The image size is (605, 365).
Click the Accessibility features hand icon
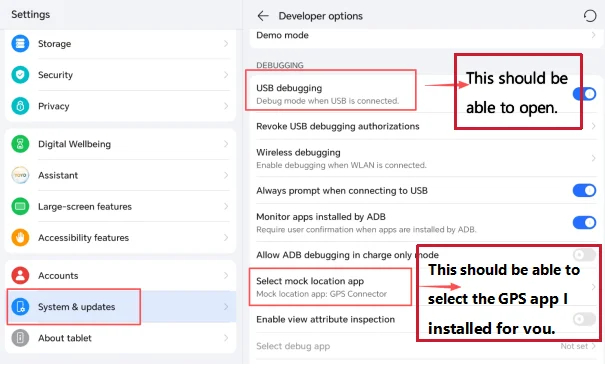point(20,238)
